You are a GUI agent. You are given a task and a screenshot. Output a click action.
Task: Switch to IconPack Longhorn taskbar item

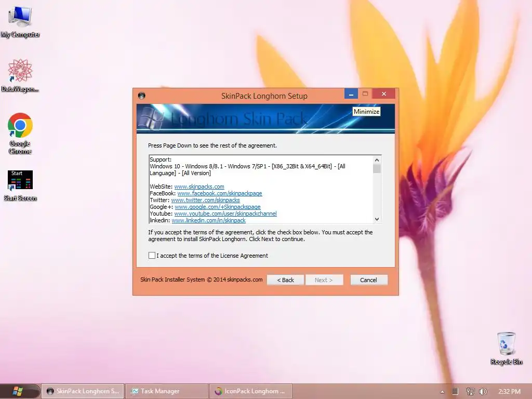pyautogui.click(x=250, y=391)
